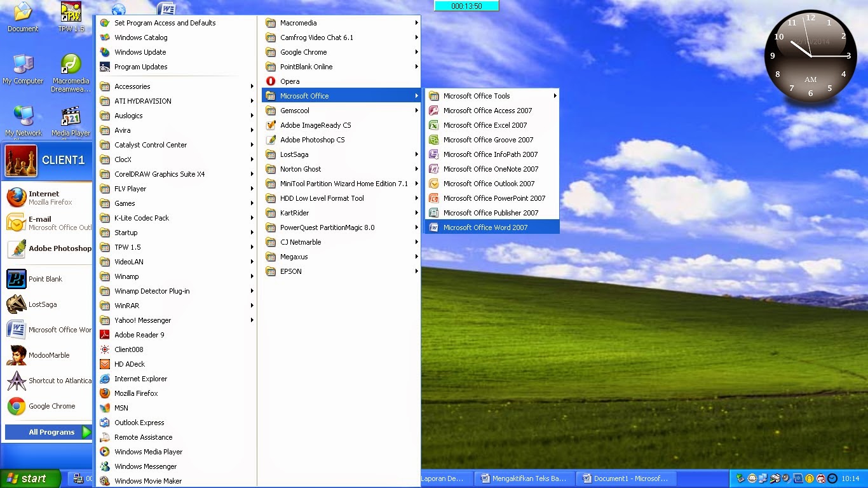
Task: Choose Windows Catalog from the menu
Action: (176, 37)
